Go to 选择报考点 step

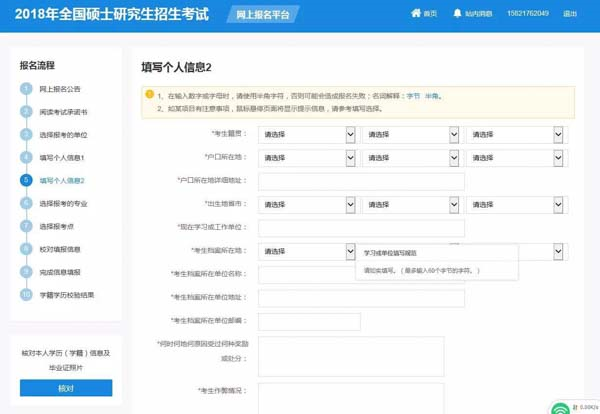click(57, 227)
